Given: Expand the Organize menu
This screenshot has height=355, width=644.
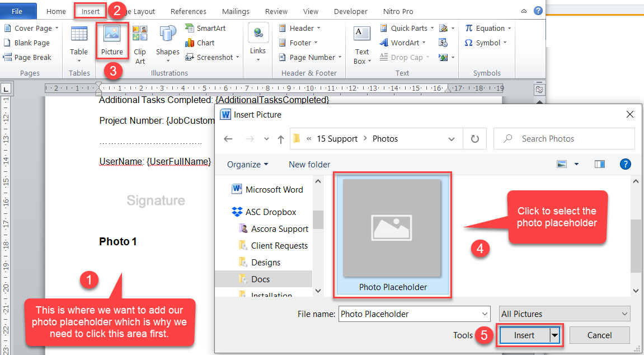Looking at the screenshot, I should click(x=247, y=164).
